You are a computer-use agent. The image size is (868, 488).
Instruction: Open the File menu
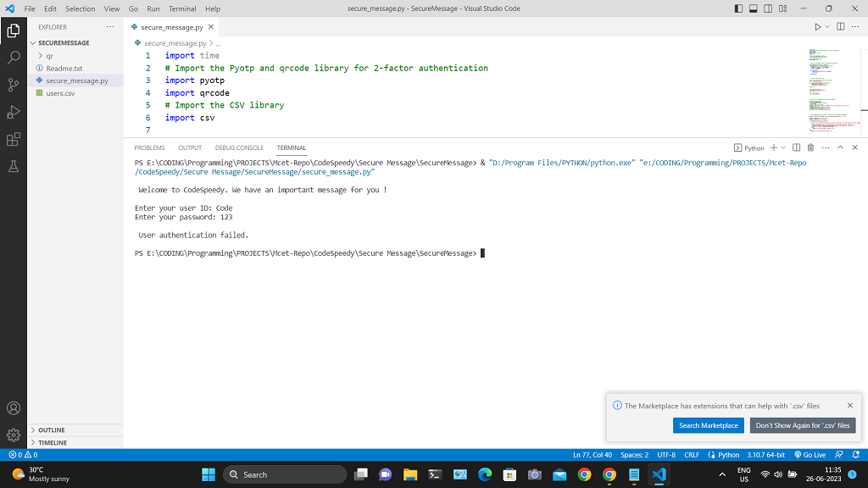point(30,8)
